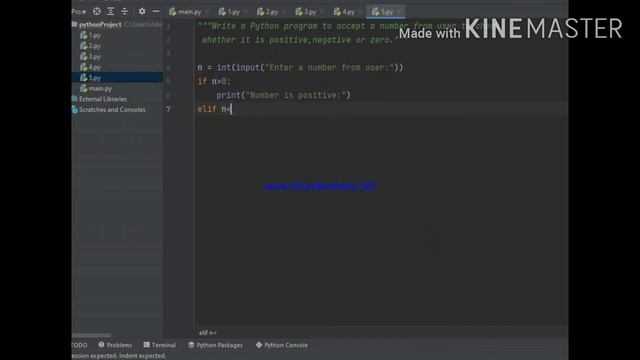Click line number 7 in the gutter
This screenshot has height=360, width=640.
pos(168,109)
